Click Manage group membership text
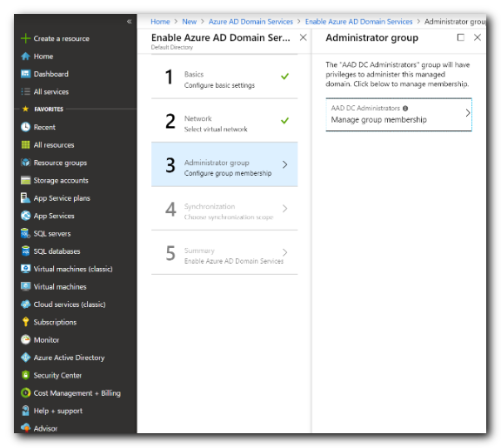The width and height of the screenshot is (501, 448). 378,119
